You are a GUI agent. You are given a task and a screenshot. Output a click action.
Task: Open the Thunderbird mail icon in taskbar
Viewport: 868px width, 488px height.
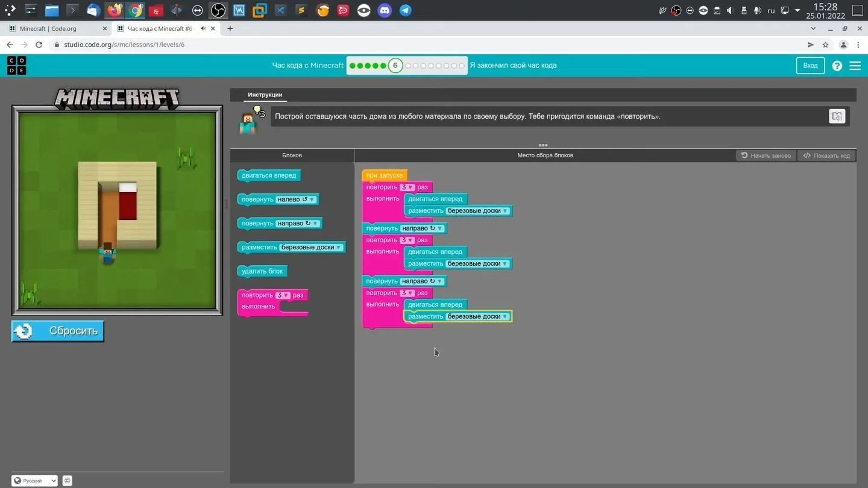pos(93,10)
